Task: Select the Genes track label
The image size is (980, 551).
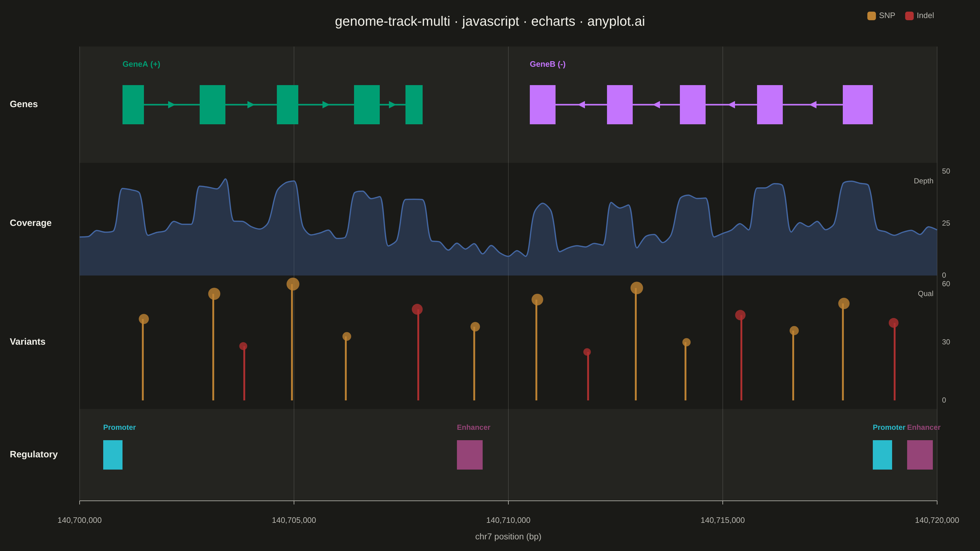Action: tap(24, 104)
